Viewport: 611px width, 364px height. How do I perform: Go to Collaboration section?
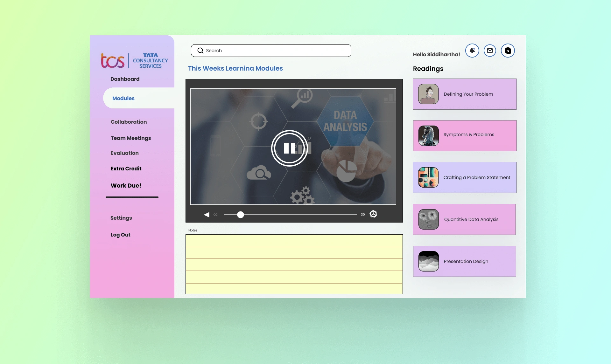tap(129, 122)
